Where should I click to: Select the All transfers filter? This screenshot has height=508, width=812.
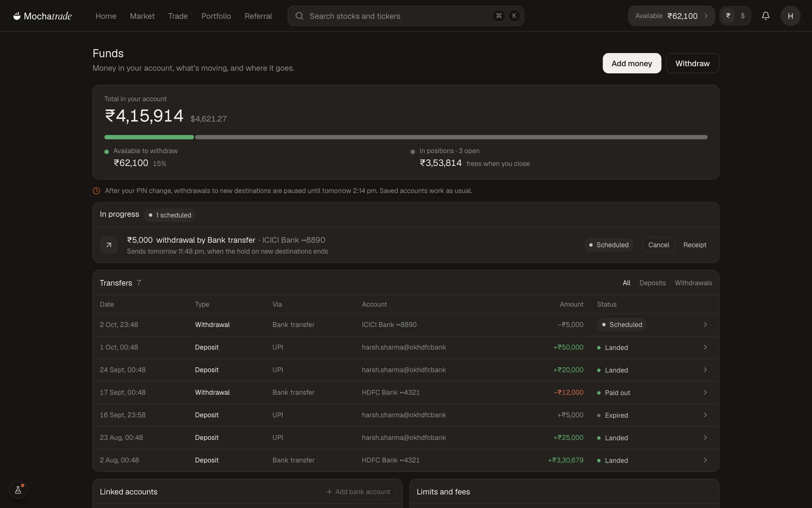[x=626, y=283]
